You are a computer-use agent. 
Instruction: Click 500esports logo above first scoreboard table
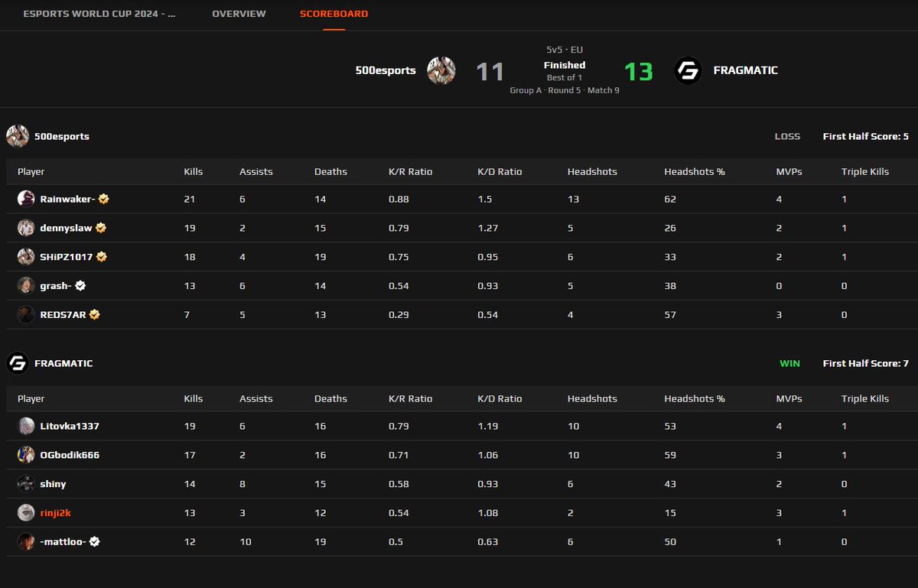pyautogui.click(x=18, y=136)
